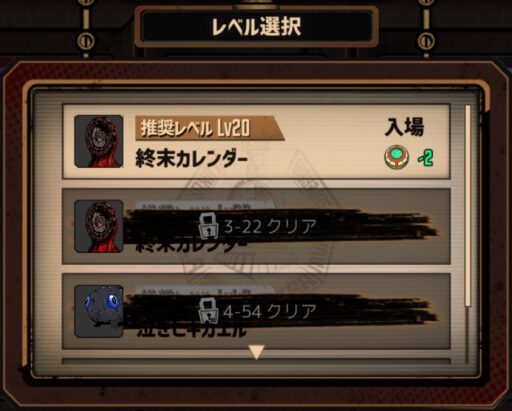Click the partially visible fourth level row
The width and height of the screenshot is (512, 411).
click(x=256, y=361)
